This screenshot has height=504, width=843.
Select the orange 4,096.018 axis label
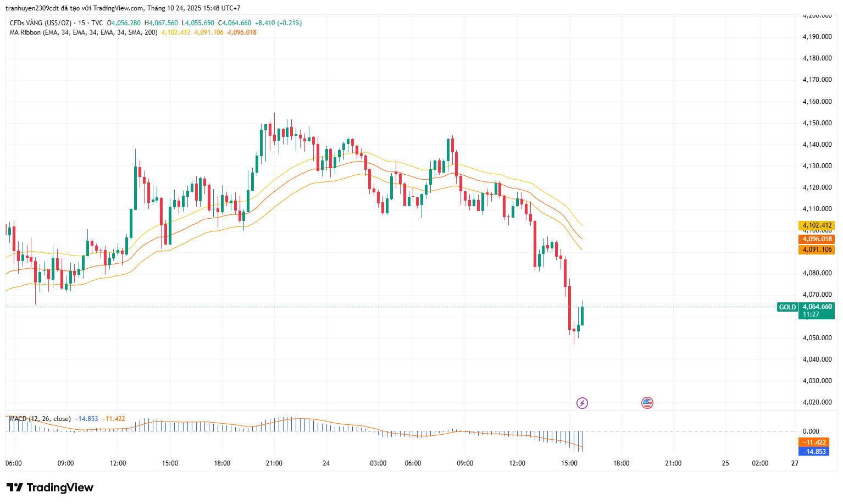(817, 239)
